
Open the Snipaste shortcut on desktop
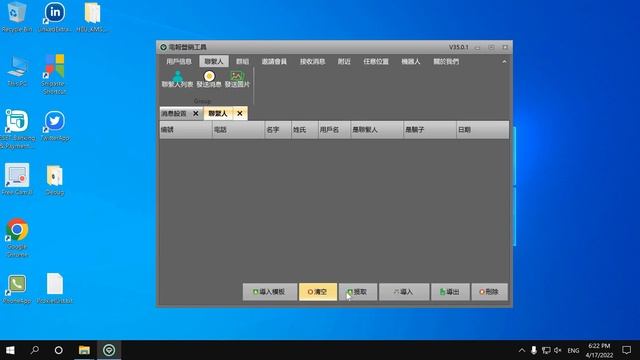(54, 75)
